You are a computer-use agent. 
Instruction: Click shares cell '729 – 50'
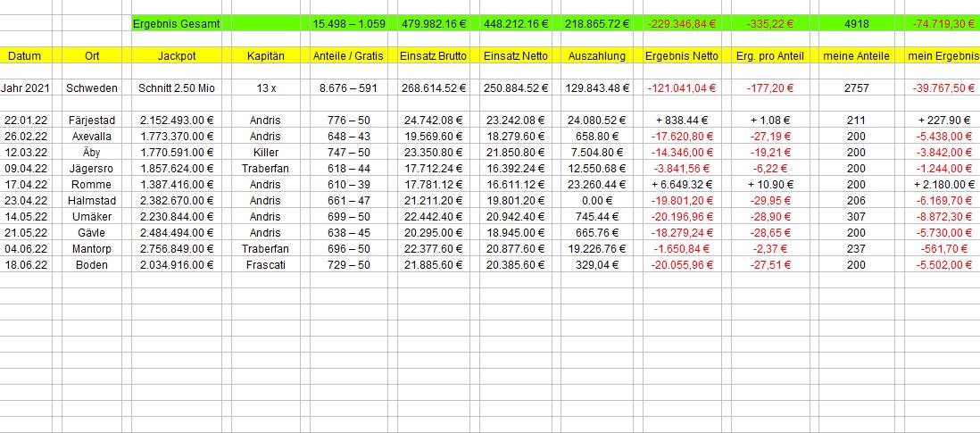(349, 265)
